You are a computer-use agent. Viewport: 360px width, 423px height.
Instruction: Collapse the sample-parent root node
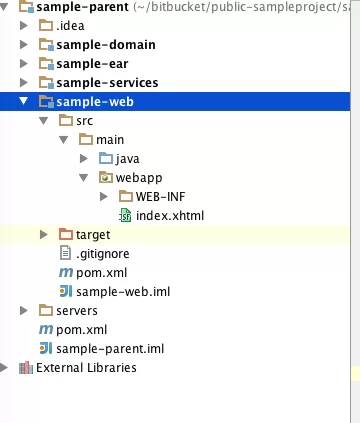click(4, 7)
